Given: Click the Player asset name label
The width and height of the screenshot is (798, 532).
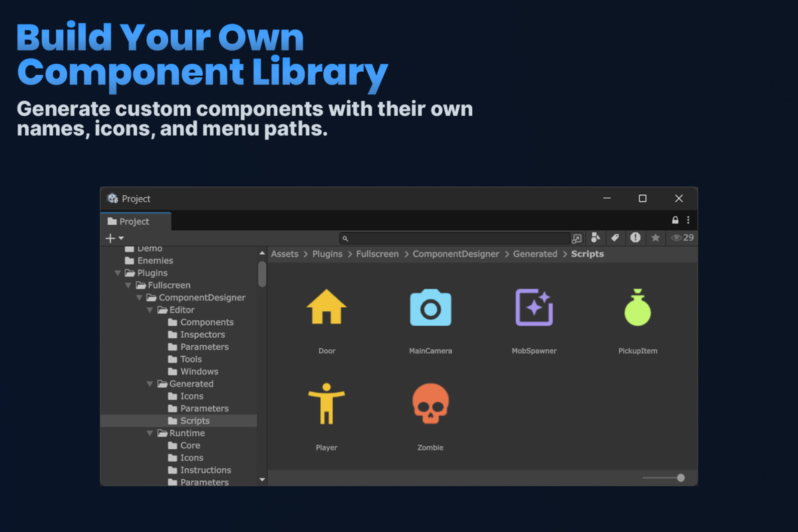Looking at the screenshot, I should [327, 448].
